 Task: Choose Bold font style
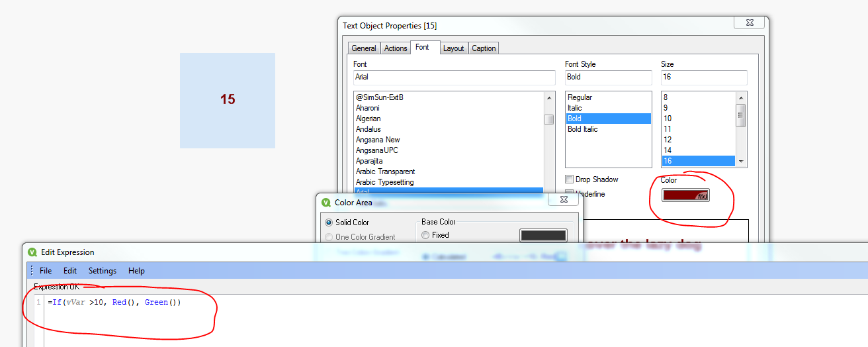[608, 119]
